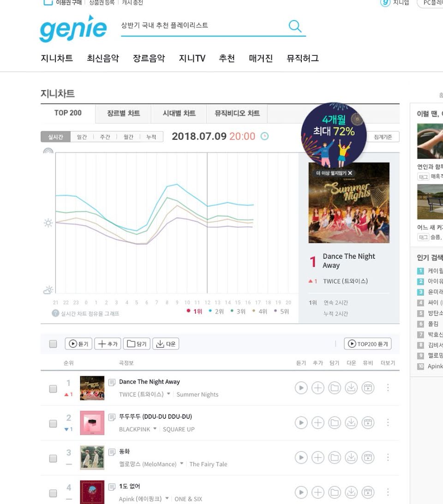Tick the select-all checkbox above the chart list

[x=53, y=344]
